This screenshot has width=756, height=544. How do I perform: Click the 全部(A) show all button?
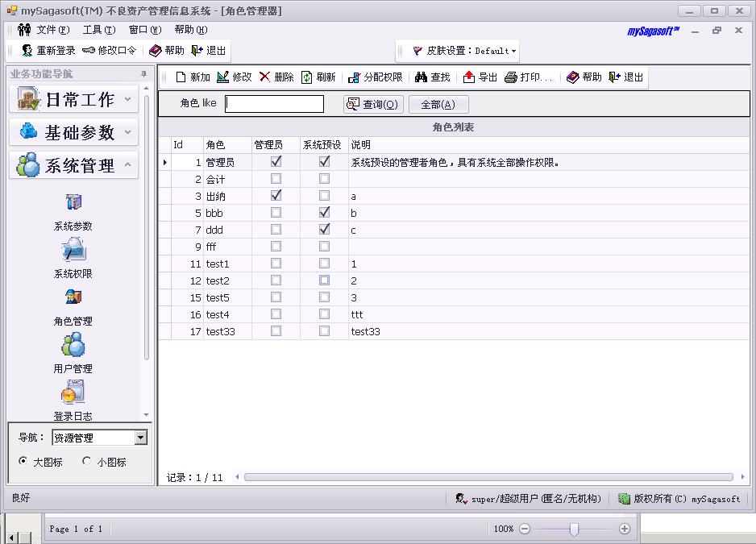[x=438, y=104]
